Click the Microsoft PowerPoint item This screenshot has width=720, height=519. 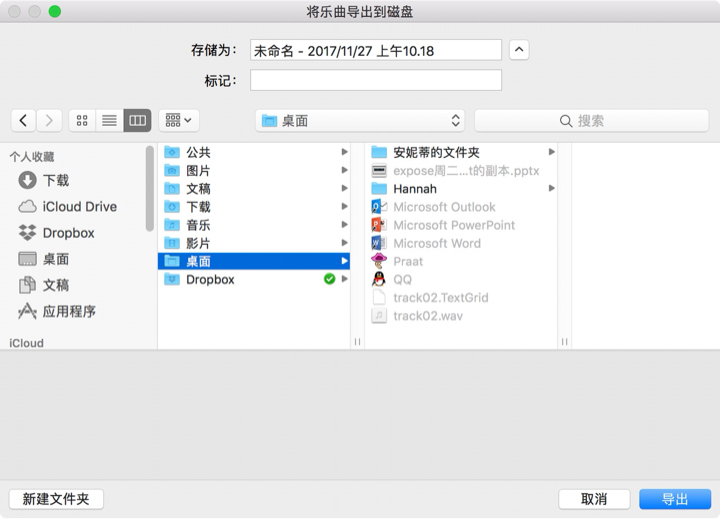[461, 225]
